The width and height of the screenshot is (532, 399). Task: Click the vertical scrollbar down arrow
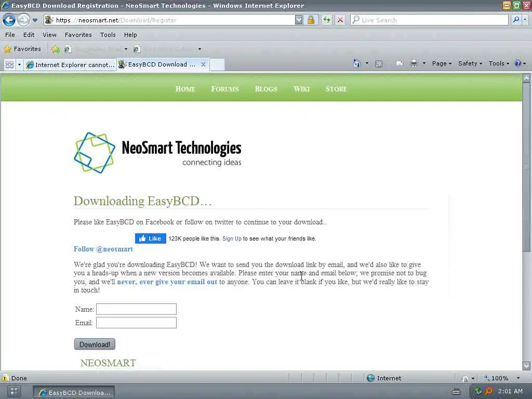coord(526,366)
